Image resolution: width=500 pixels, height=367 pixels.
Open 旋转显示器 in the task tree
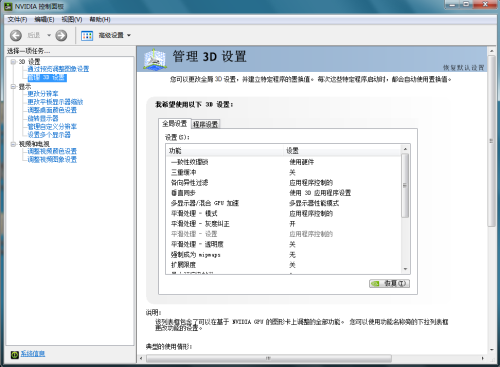coord(43,118)
